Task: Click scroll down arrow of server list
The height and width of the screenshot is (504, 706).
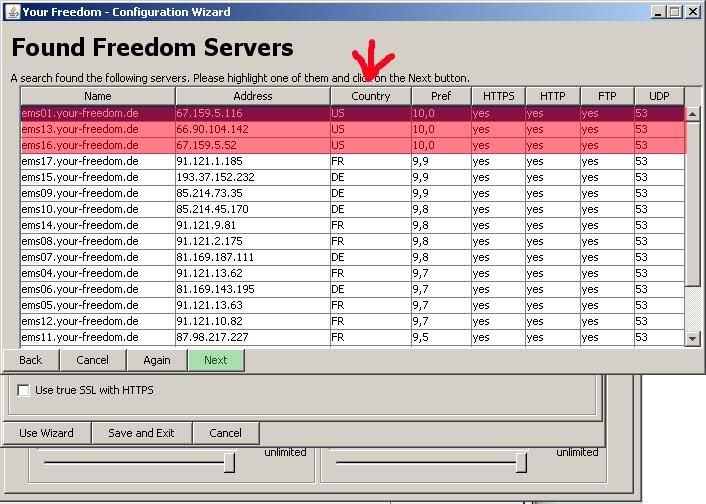Action: pyautogui.click(x=692, y=338)
